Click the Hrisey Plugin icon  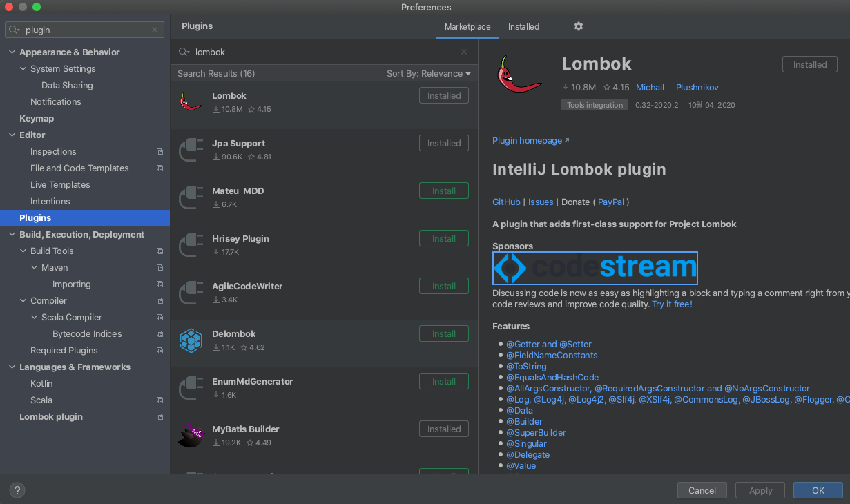click(x=191, y=244)
